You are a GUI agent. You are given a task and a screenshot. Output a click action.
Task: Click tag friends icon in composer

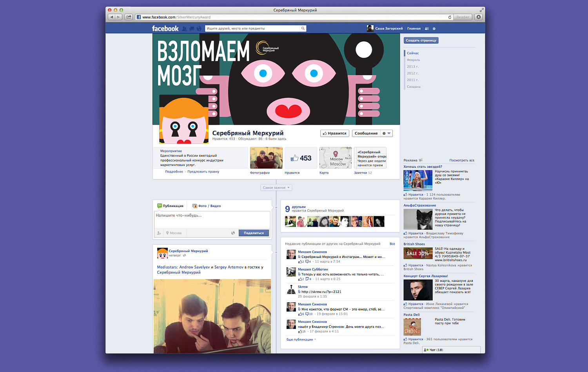[x=159, y=233]
